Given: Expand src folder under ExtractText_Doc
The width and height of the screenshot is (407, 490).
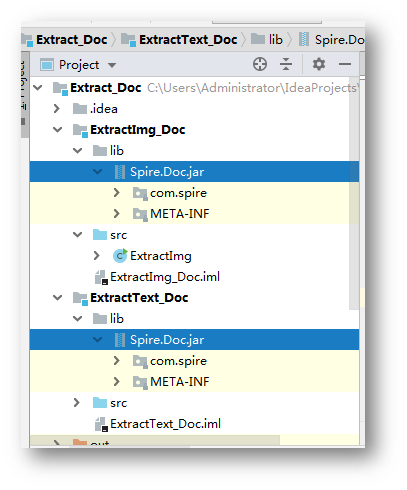Looking at the screenshot, I should 76,403.
